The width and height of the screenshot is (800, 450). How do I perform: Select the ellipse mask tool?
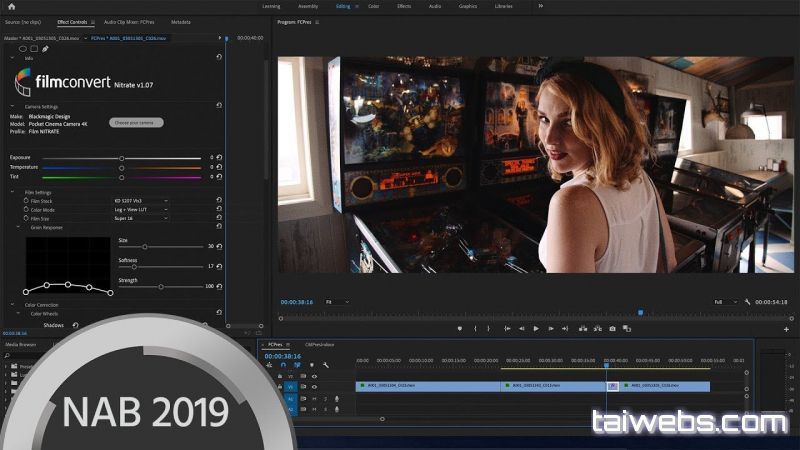pyautogui.click(x=23, y=48)
